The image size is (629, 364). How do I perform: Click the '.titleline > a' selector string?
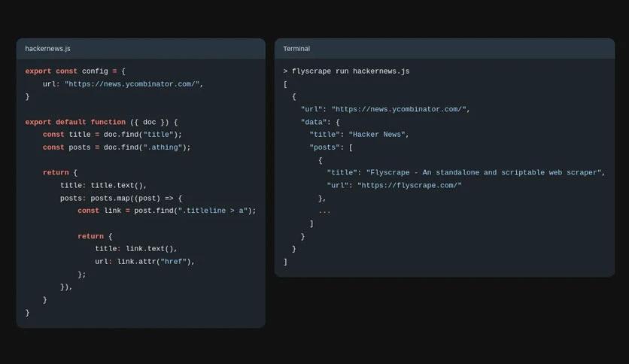(x=213, y=211)
